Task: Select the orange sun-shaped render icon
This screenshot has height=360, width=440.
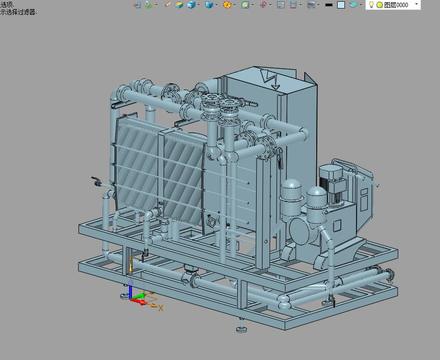Action: point(227,5)
